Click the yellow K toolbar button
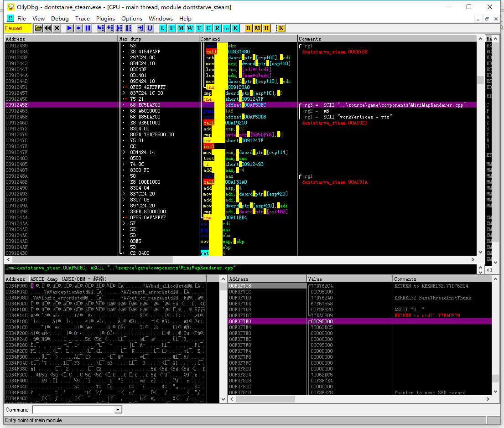Image resolution: width=504 pixels, height=428 pixels. coord(281,28)
